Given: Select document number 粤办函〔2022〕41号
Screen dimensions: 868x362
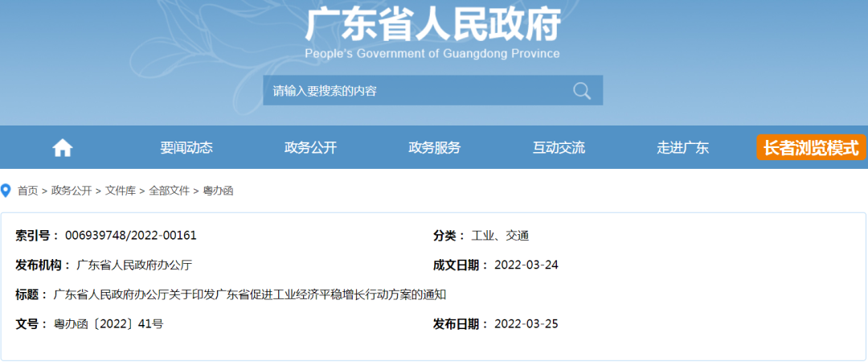Looking at the screenshot, I should pyautogui.click(x=108, y=323).
